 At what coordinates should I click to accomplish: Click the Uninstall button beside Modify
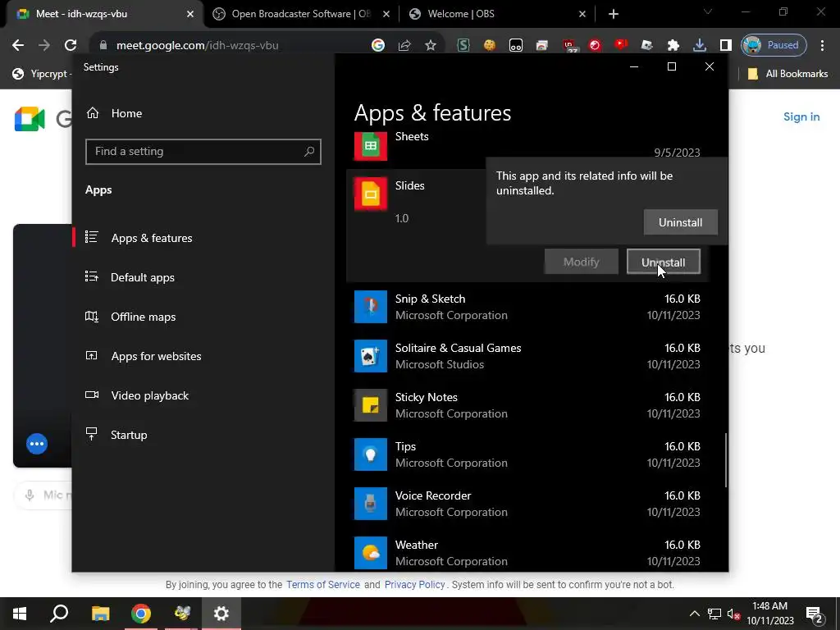[x=663, y=262]
